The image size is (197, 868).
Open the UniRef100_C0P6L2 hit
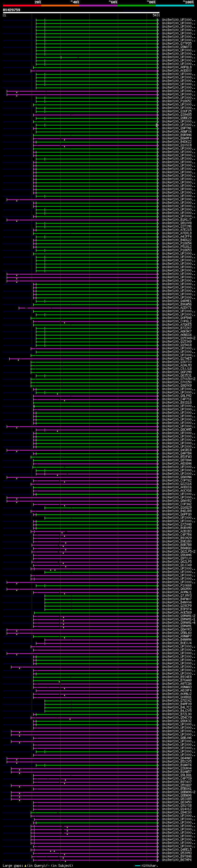177,321
